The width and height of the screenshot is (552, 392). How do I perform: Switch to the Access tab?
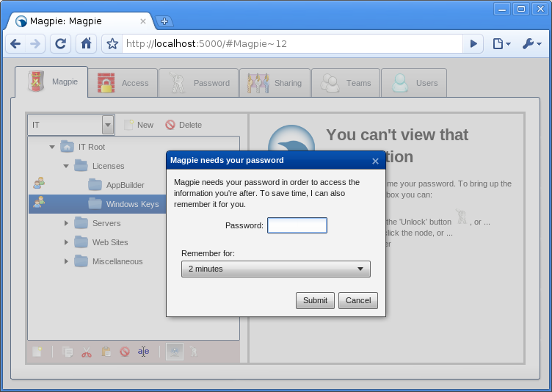[123, 83]
